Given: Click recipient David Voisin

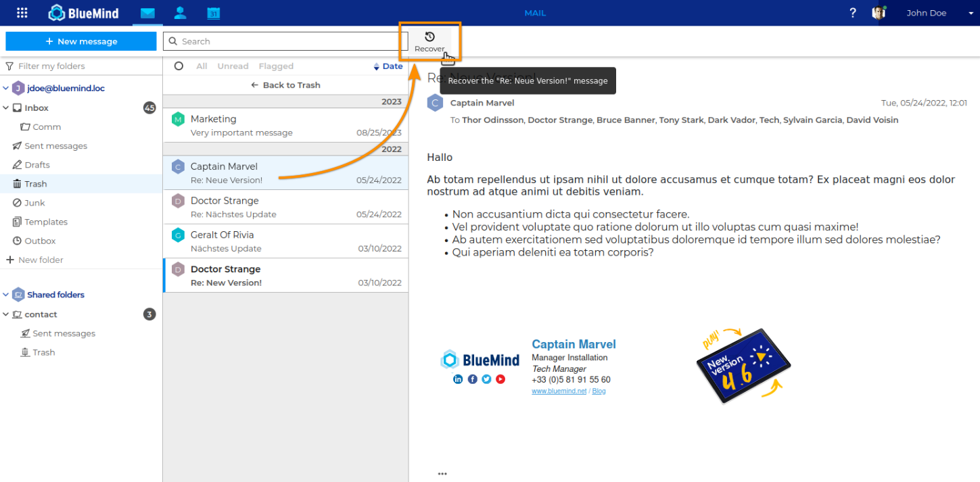Looking at the screenshot, I should point(872,120).
